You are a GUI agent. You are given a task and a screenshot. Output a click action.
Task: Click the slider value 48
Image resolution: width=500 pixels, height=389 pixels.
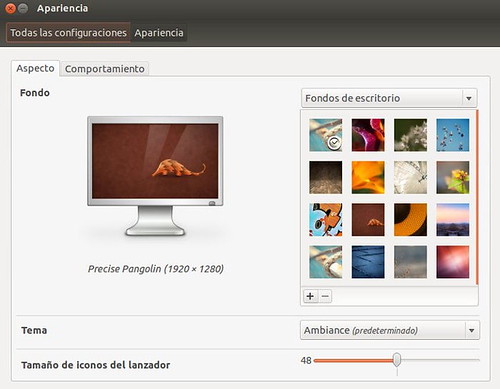[x=306, y=360]
